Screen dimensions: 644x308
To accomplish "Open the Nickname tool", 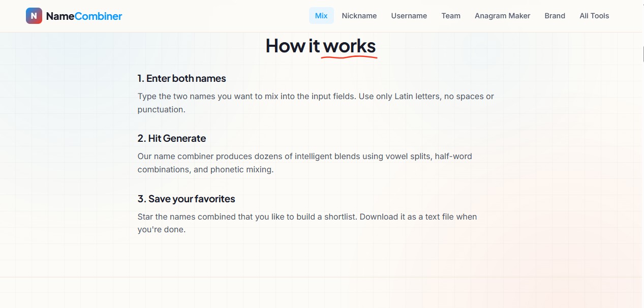I will coord(359,16).
